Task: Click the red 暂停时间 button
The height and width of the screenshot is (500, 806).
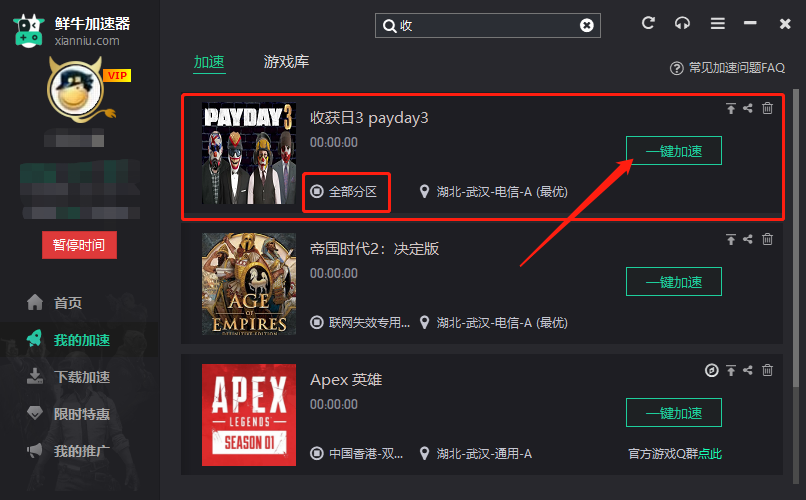Action: (x=79, y=245)
